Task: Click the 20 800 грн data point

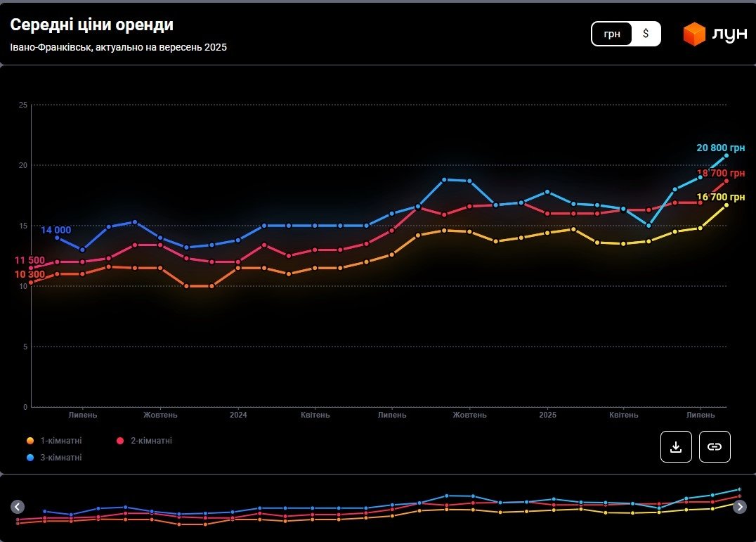Action: (726, 155)
